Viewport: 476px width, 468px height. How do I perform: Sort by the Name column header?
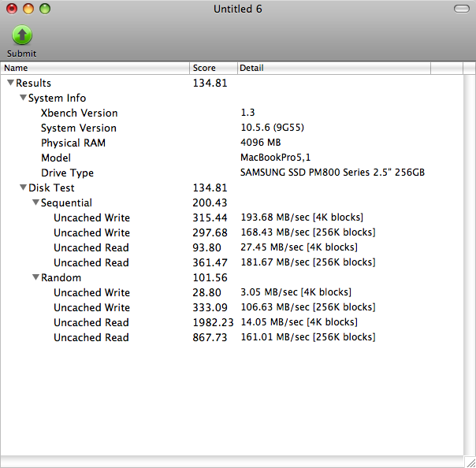tap(95, 68)
